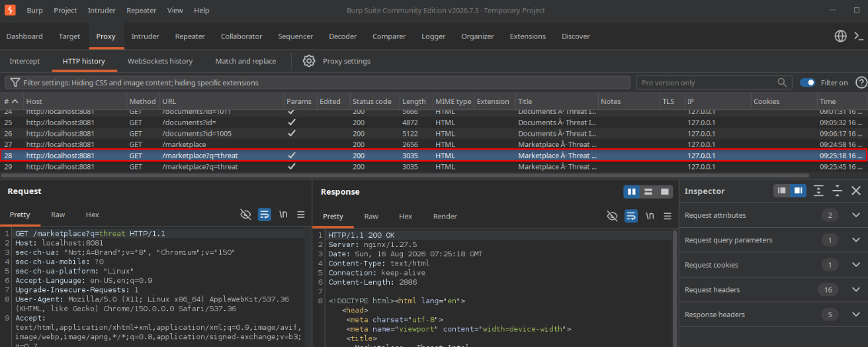Screen dimensions: 868x347
Task: Switch to the Organizer tab
Action: [x=478, y=36]
